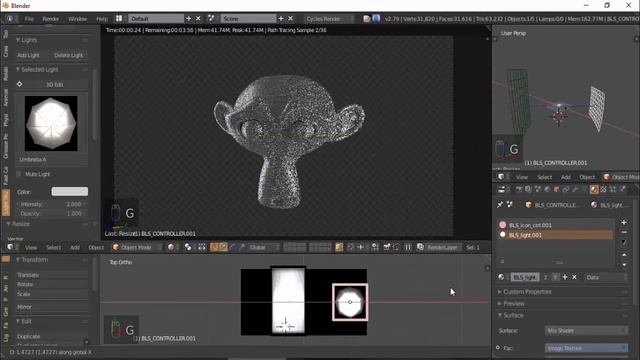The image size is (640, 360).
Task: Open the Material properties tab
Action: pyautogui.click(x=594, y=189)
